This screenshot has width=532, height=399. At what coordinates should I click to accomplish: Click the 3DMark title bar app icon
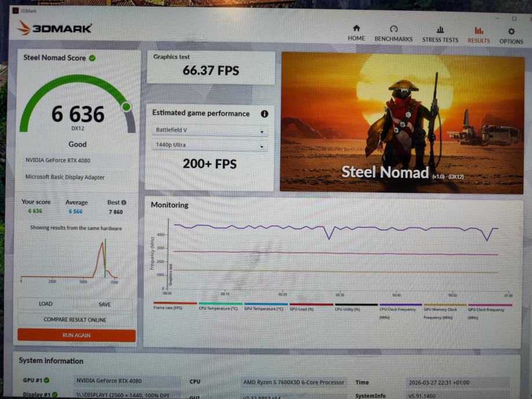click(x=15, y=10)
